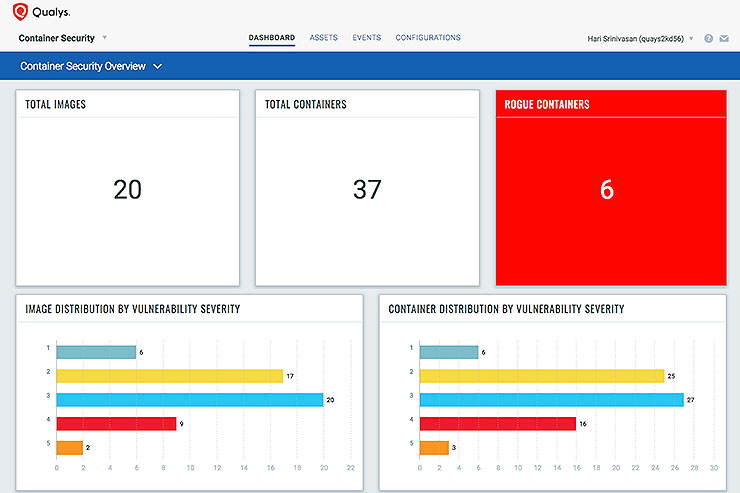This screenshot has height=493, width=740.
Task: Click the Total Containers count of 37
Action: tap(367, 189)
